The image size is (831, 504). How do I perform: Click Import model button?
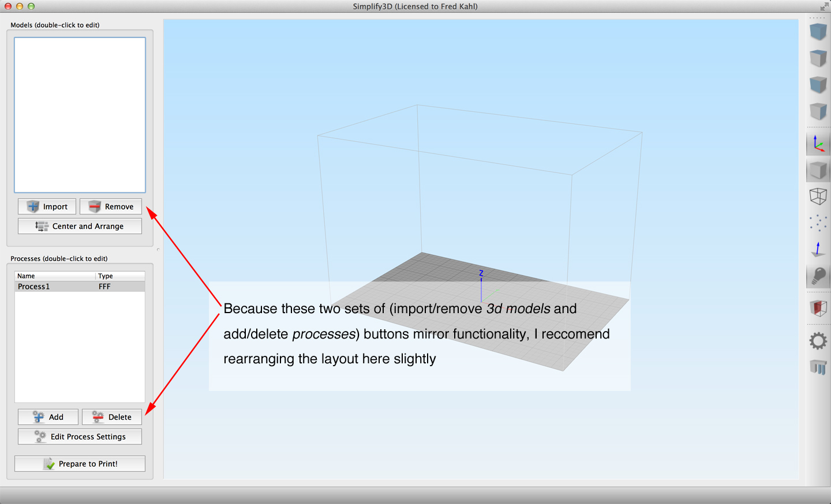47,206
